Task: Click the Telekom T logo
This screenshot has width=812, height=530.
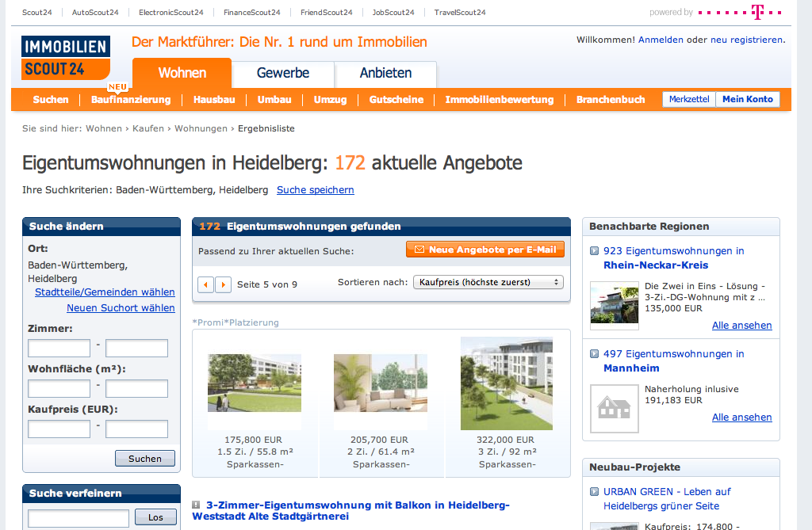Action: (757, 12)
